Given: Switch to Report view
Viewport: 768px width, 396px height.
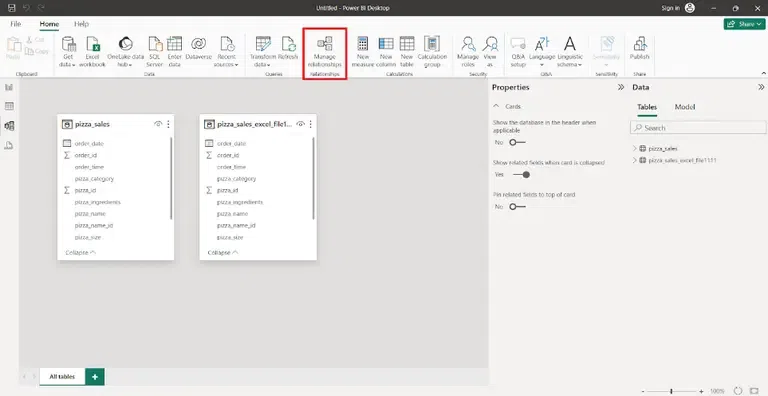Looking at the screenshot, I should 9,87.
